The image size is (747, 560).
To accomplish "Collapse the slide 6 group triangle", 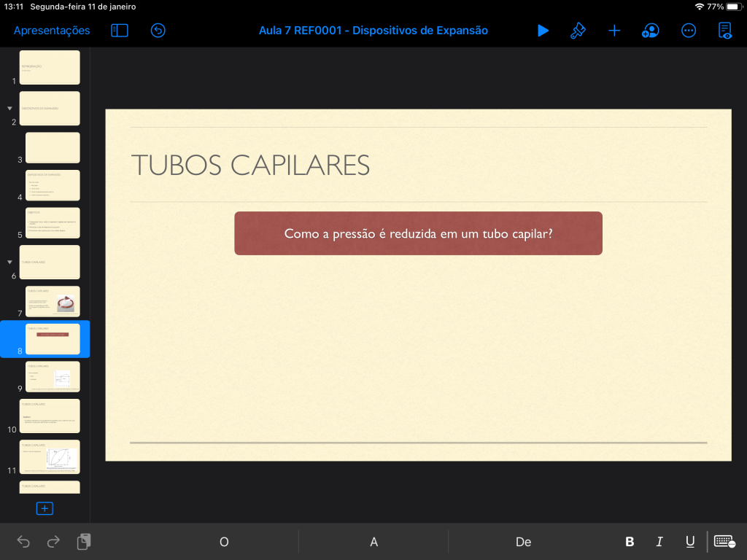I will (x=9, y=262).
